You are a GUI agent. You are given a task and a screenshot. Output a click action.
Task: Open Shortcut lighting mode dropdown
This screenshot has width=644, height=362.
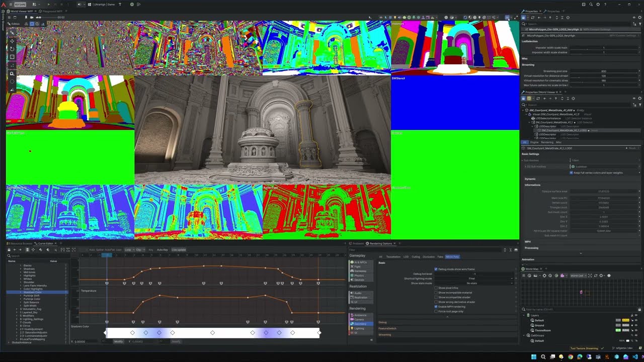tap(474, 279)
